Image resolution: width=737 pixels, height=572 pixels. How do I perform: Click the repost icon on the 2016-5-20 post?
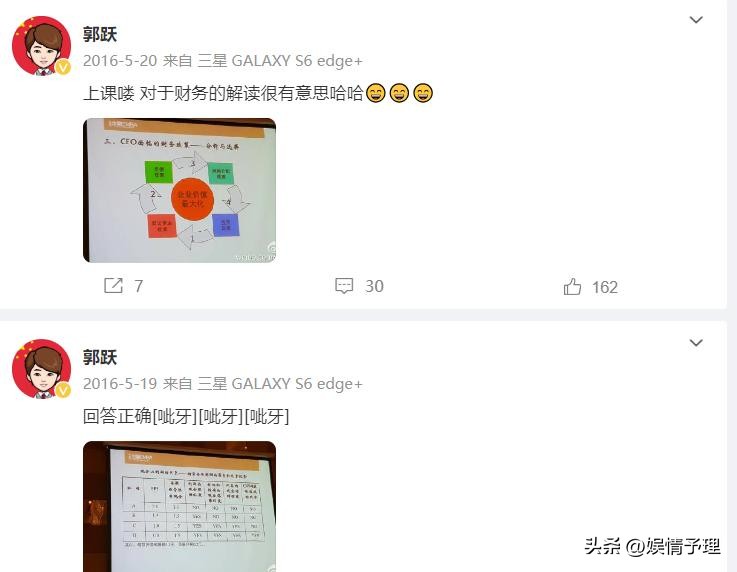point(113,285)
